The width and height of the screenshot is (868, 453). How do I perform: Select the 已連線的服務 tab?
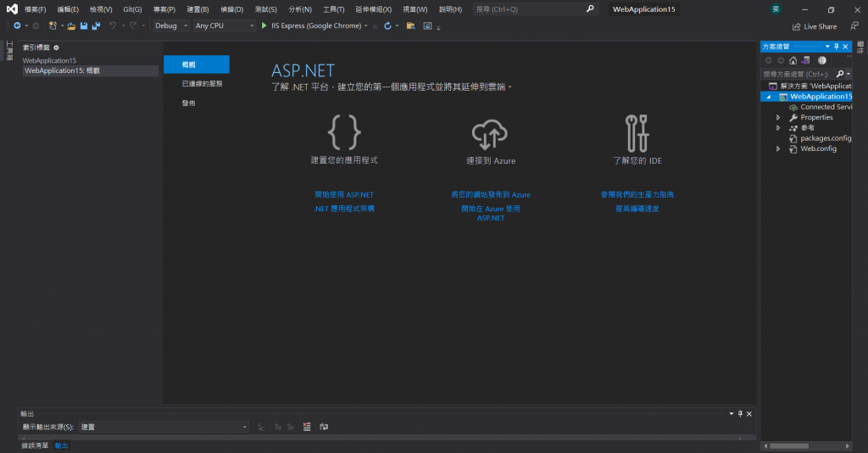[x=202, y=84]
